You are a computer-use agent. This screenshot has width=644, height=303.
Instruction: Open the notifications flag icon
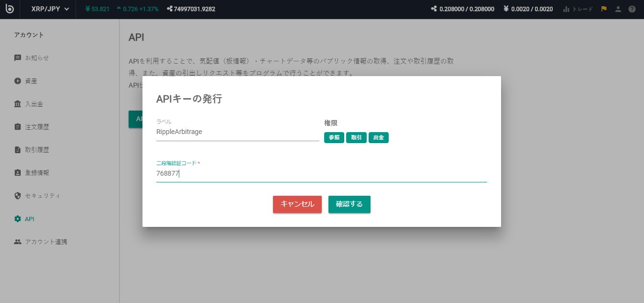click(x=603, y=9)
